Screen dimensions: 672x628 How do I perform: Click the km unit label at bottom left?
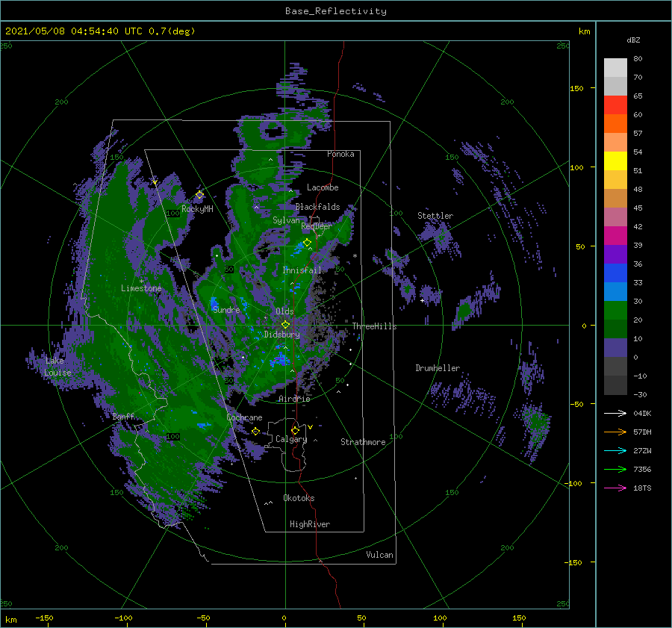[x=10, y=620]
